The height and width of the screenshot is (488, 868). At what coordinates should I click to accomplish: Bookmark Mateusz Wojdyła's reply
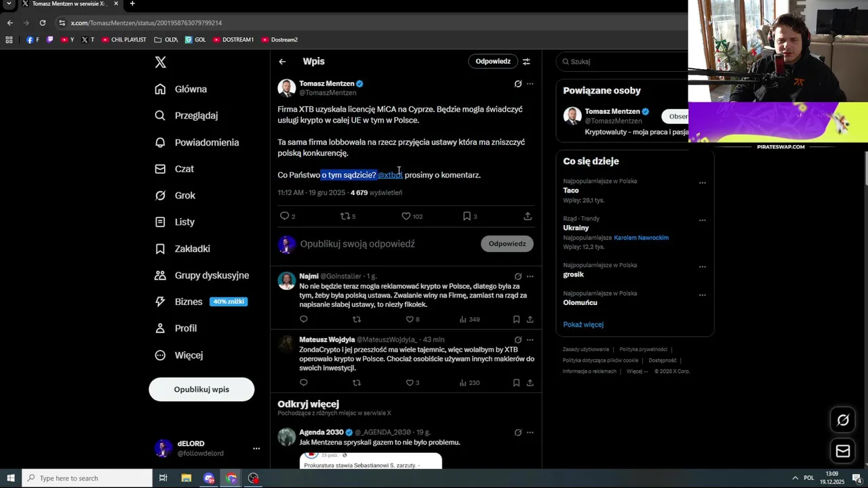[517, 383]
